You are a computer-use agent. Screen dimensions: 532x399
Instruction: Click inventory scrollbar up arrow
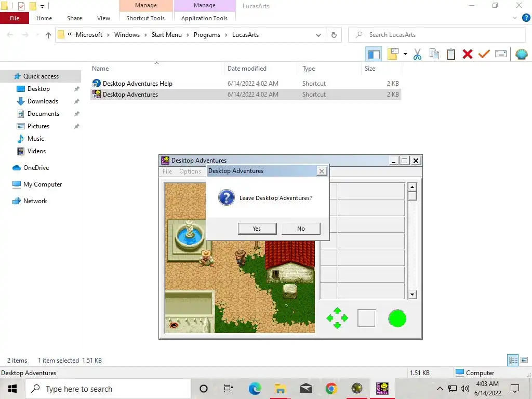pos(412,187)
